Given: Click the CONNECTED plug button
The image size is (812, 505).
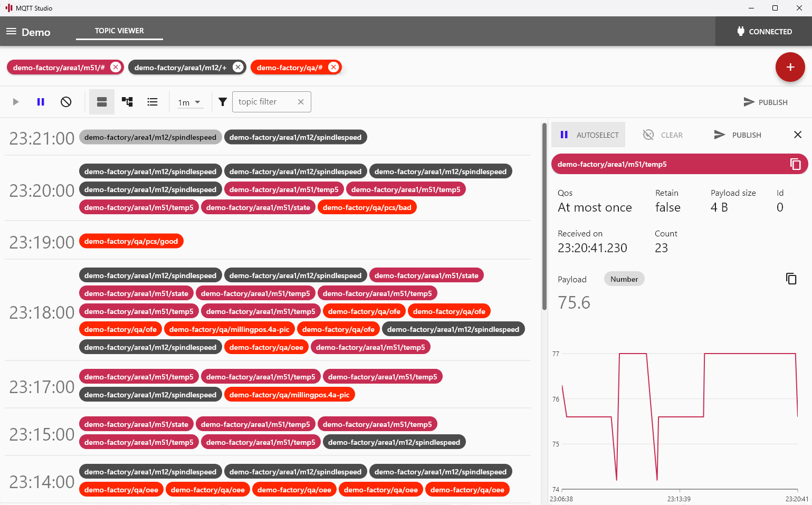Looking at the screenshot, I should click(x=764, y=31).
